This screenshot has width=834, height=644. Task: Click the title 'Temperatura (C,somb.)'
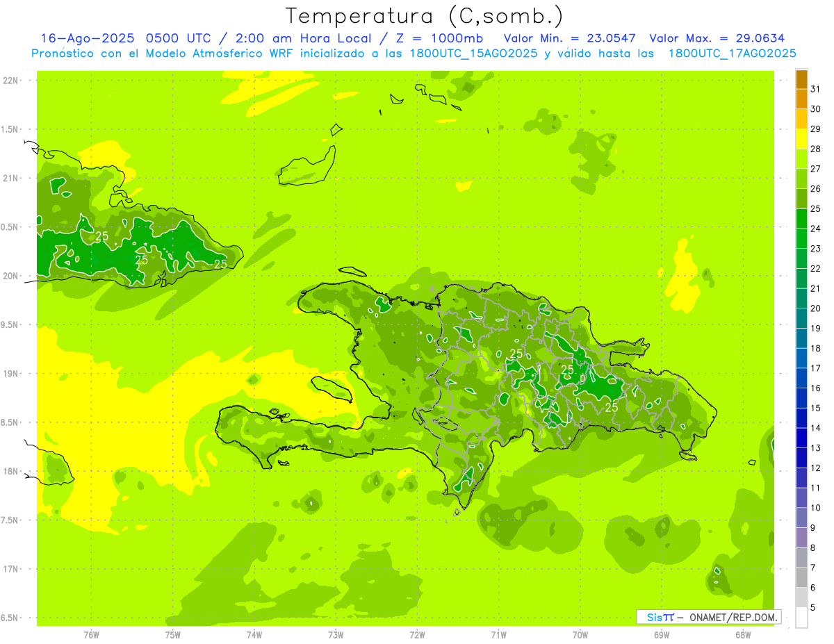coord(425,17)
